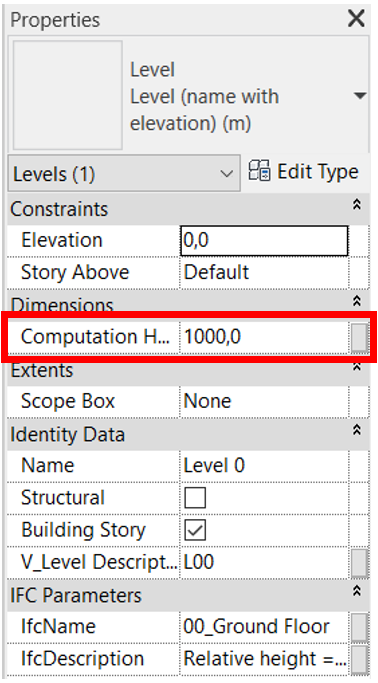
Task: Select the Name field showing Level 0
Action: (264, 466)
